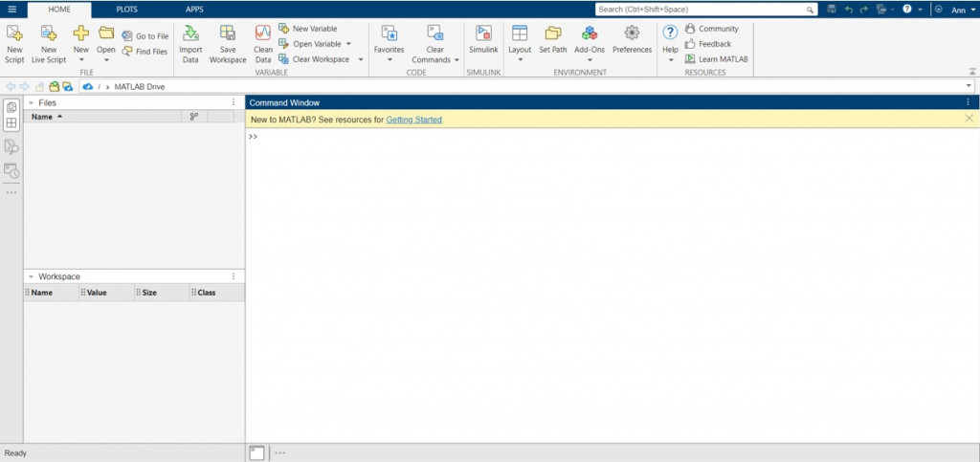This screenshot has height=462, width=980.
Task: Expand the Clear Commands dropdown arrow
Action: coord(457,60)
